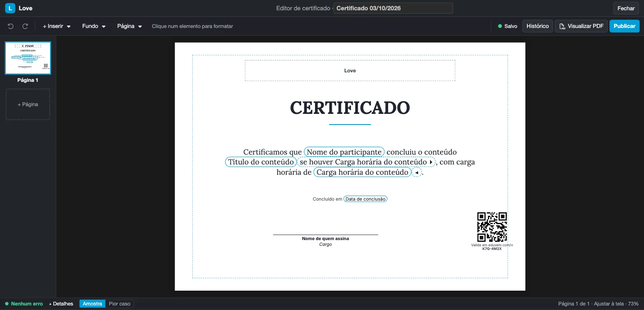
Task: Click the Nome de quem assina text
Action: point(325,238)
